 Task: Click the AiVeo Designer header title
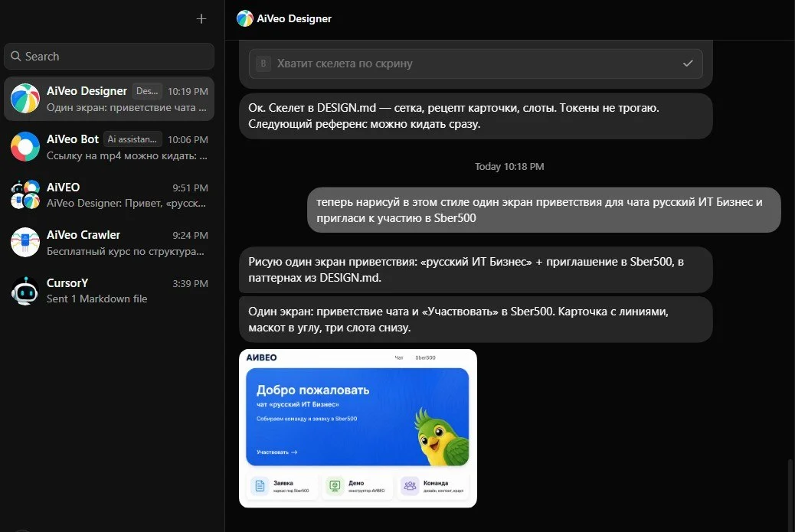tap(294, 18)
